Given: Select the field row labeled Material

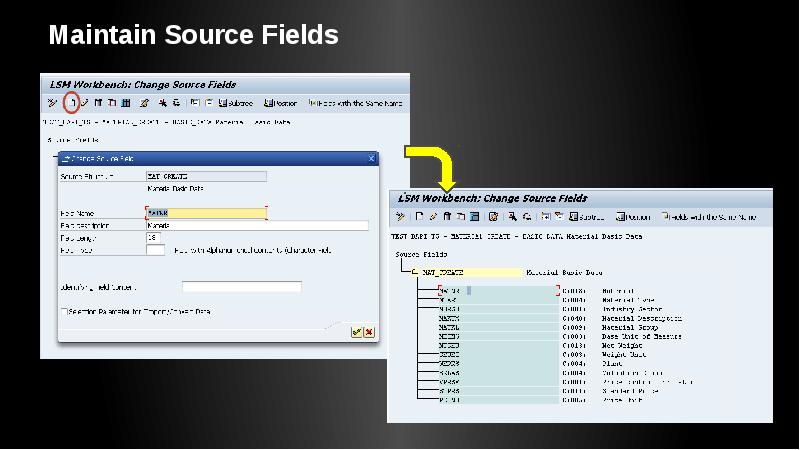Looking at the screenshot, I should (x=539, y=291).
